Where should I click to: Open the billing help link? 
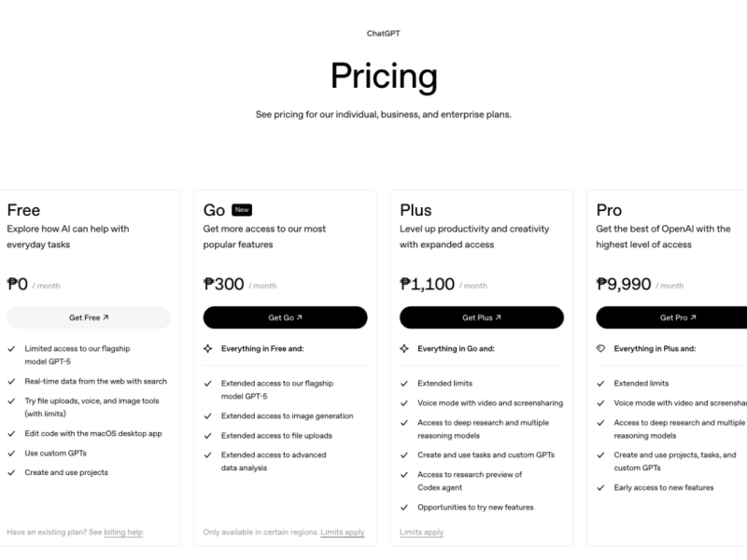[123, 532]
